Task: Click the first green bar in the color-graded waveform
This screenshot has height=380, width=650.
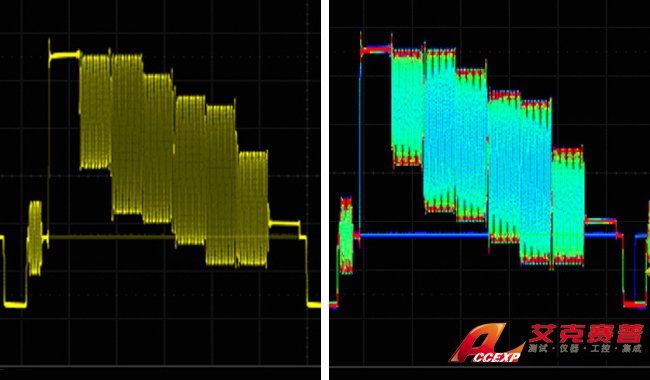Action: pyautogui.click(x=407, y=107)
